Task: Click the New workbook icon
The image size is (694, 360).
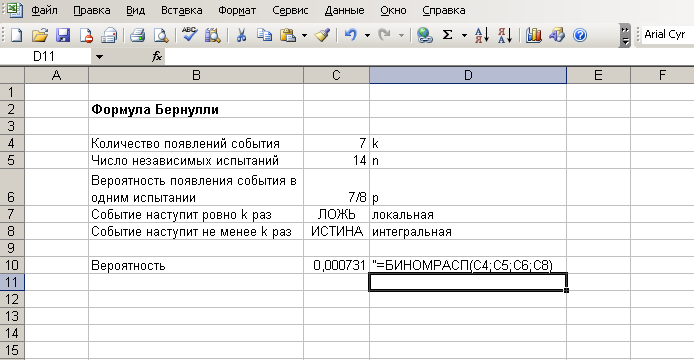Action: click(x=16, y=35)
